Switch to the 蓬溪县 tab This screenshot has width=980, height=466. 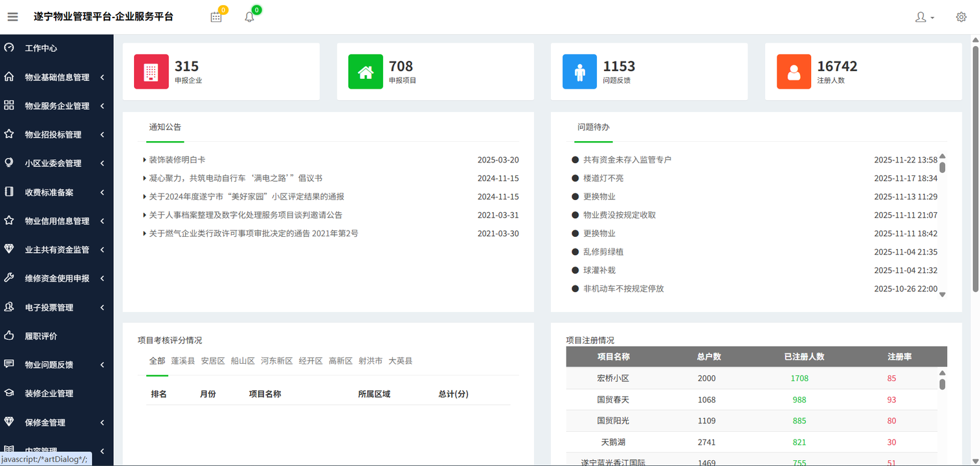(182, 361)
